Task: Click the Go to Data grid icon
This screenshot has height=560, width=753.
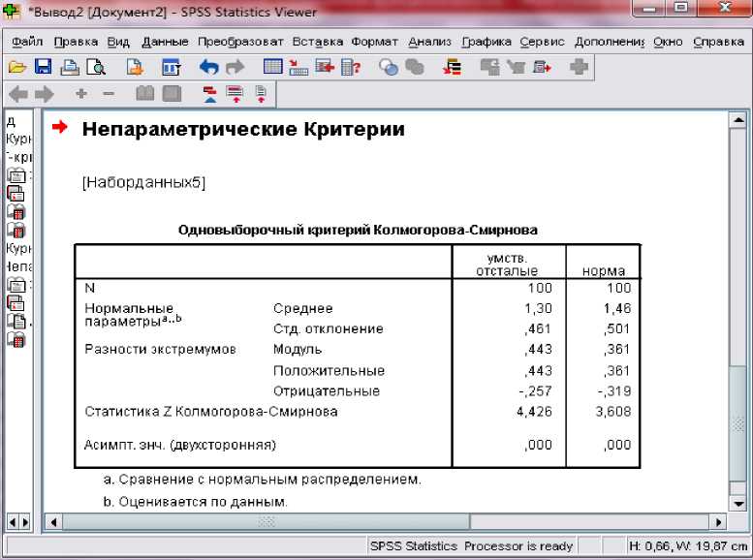Action: (x=272, y=66)
